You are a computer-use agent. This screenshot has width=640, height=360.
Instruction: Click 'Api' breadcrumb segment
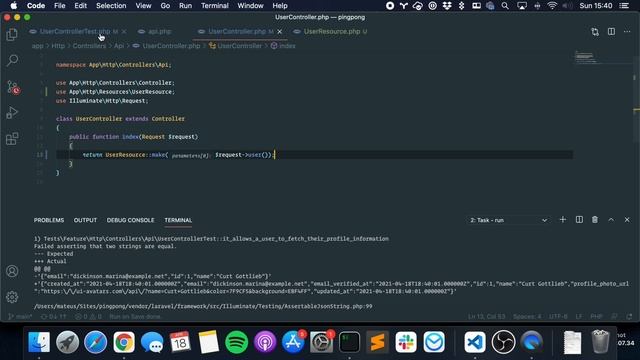(x=119, y=46)
